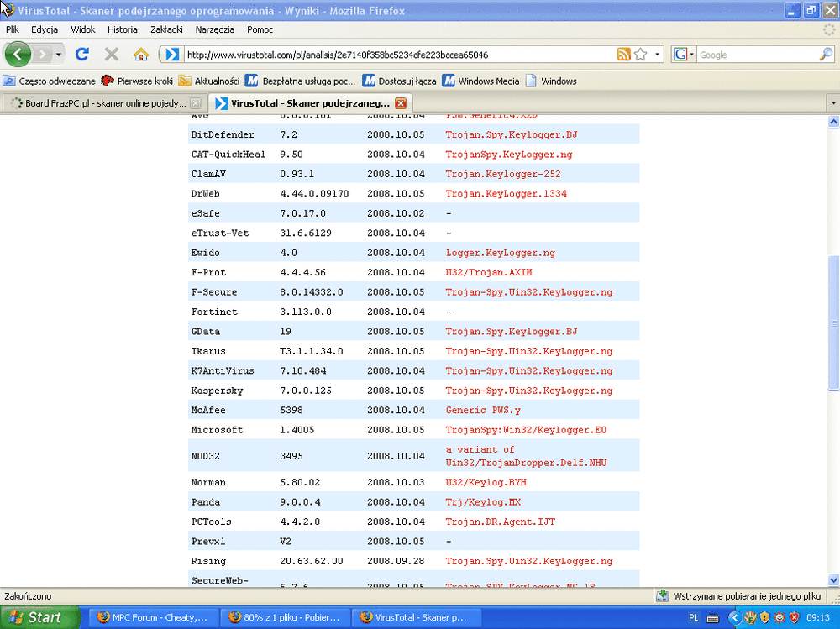Click the VirusTotal taskbar button
Screen dimensions: 840x629
(x=417, y=617)
